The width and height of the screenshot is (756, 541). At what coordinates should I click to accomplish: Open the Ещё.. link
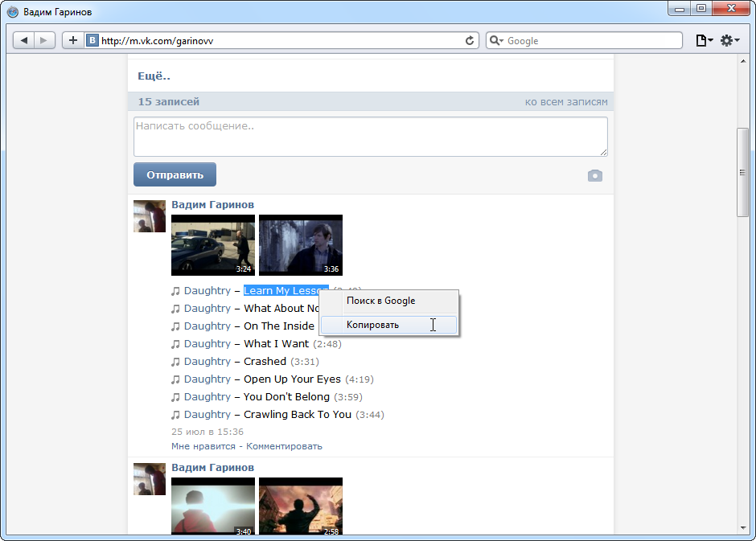154,76
